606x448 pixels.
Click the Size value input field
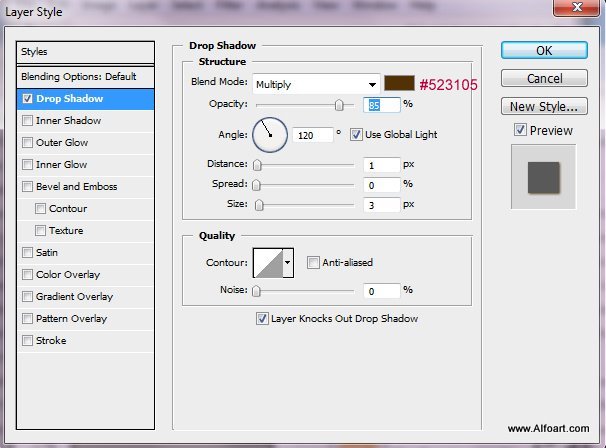tap(381, 205)
